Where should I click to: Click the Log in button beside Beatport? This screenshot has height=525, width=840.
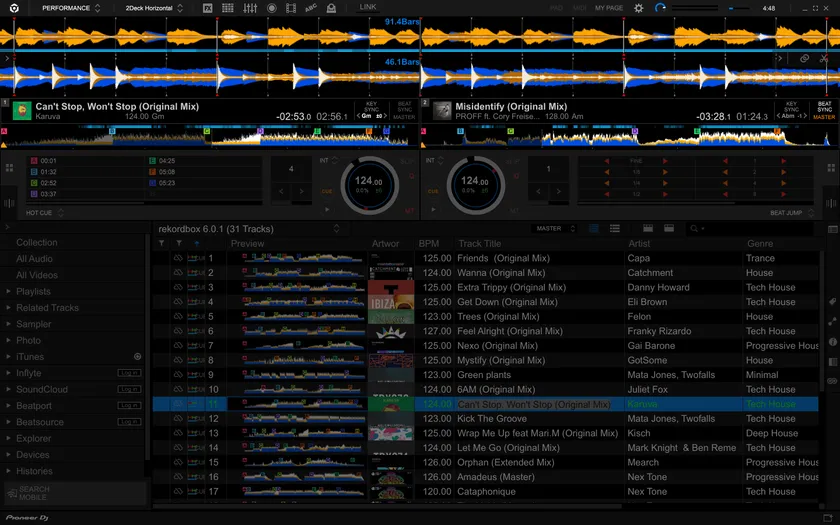tap(128, 406)
